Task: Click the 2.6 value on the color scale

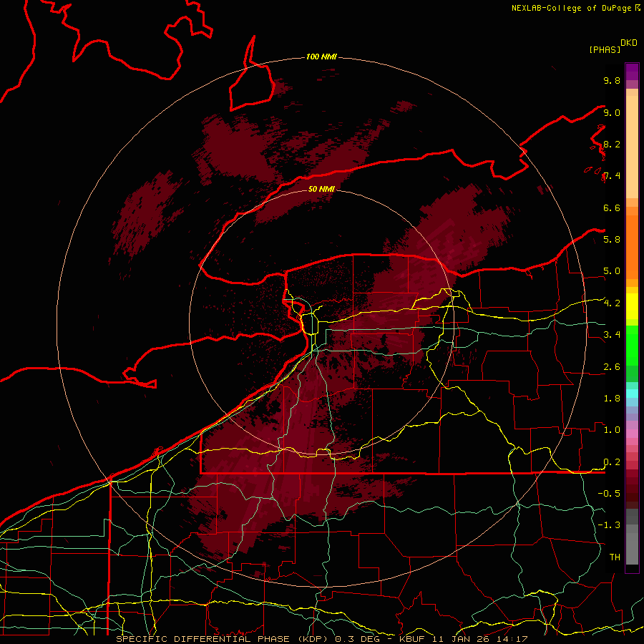Action: click(x=612, y=367)
